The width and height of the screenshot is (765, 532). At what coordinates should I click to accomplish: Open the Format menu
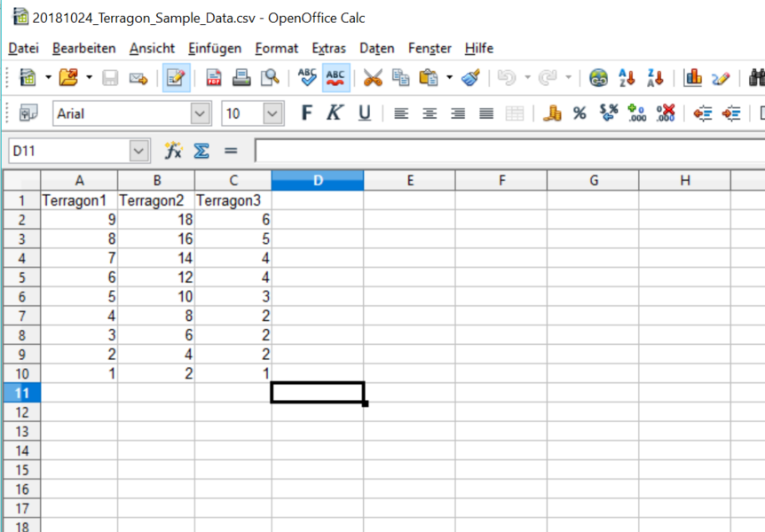coord(276,48)
